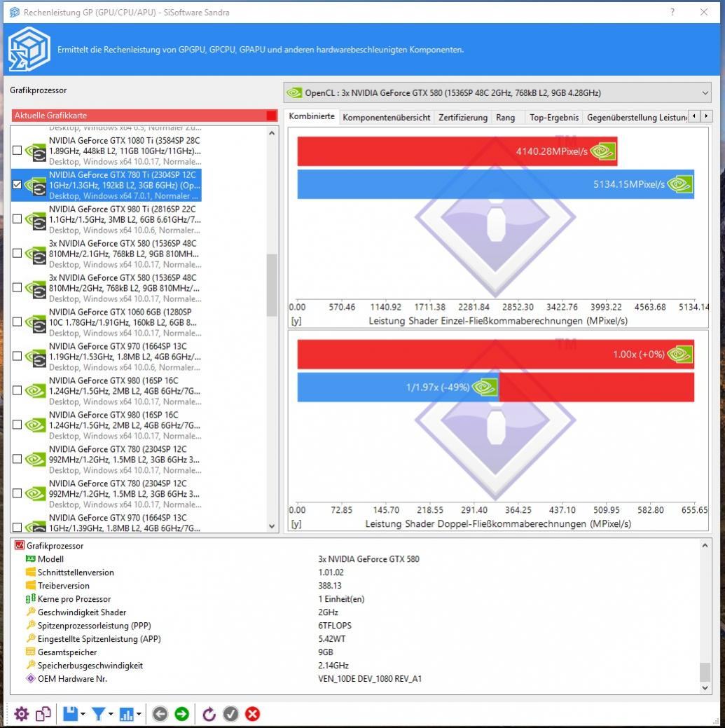Click the Kerne pro Prozessor icon
This screenshot has width=725, height=728.
(31, 598)
